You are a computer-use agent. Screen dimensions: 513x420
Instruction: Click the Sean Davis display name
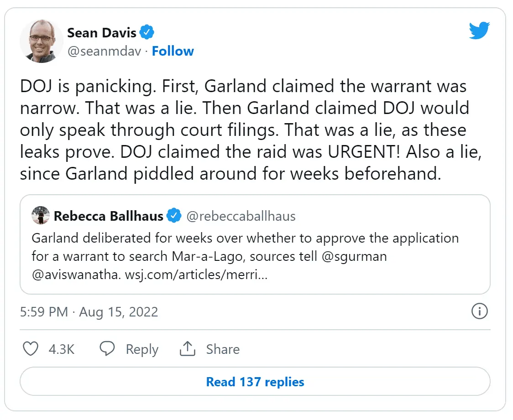[x=101, y=32]
